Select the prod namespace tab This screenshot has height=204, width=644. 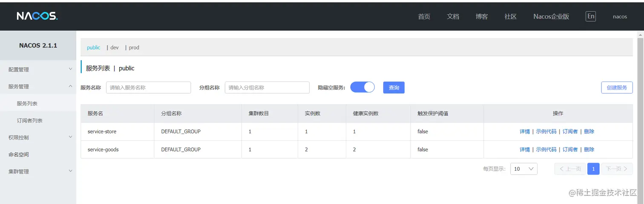134,47
